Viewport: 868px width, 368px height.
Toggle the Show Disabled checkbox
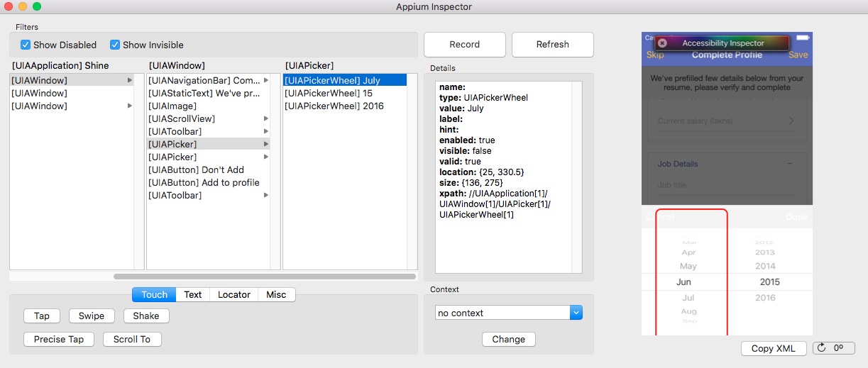(26, 45)
